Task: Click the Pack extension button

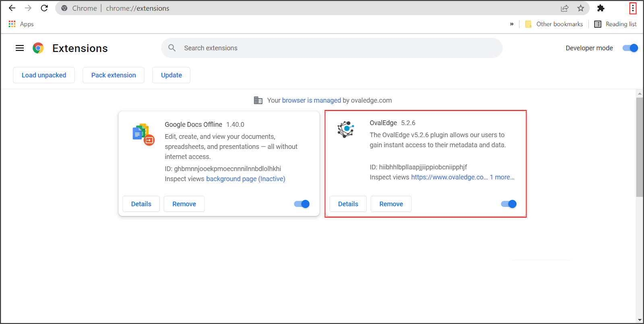Action: tap(114, 75)
